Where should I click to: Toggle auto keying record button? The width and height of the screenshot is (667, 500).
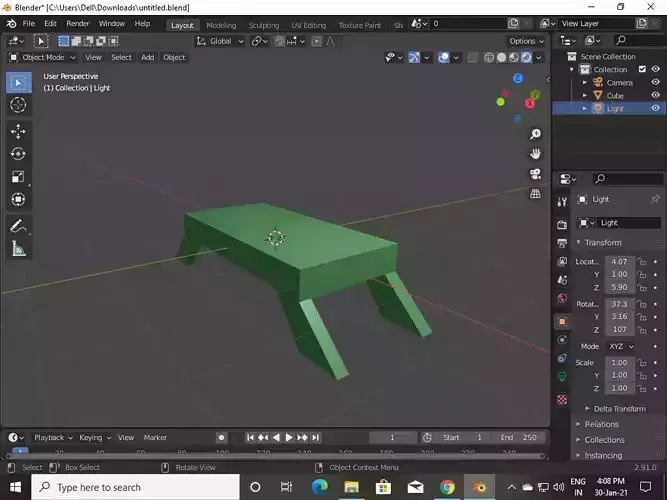tap(221, 437)
